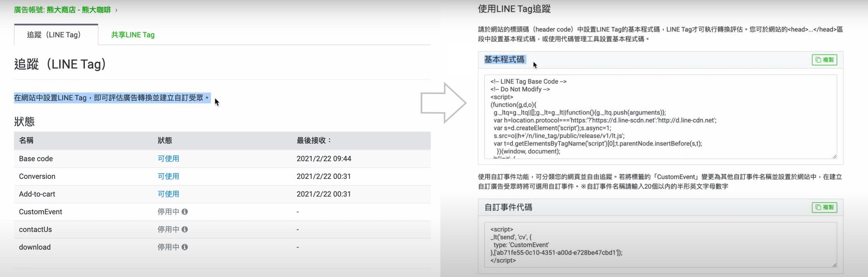Select the Base code row name

pyautogui.click(x=36, y=159)
